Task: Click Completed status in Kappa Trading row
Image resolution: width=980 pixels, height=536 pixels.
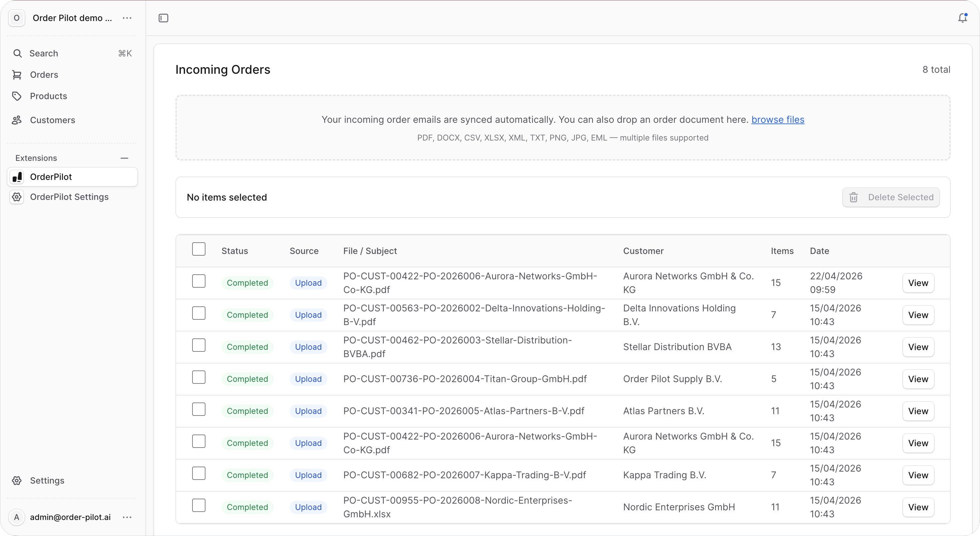Action: pos(247,475)
